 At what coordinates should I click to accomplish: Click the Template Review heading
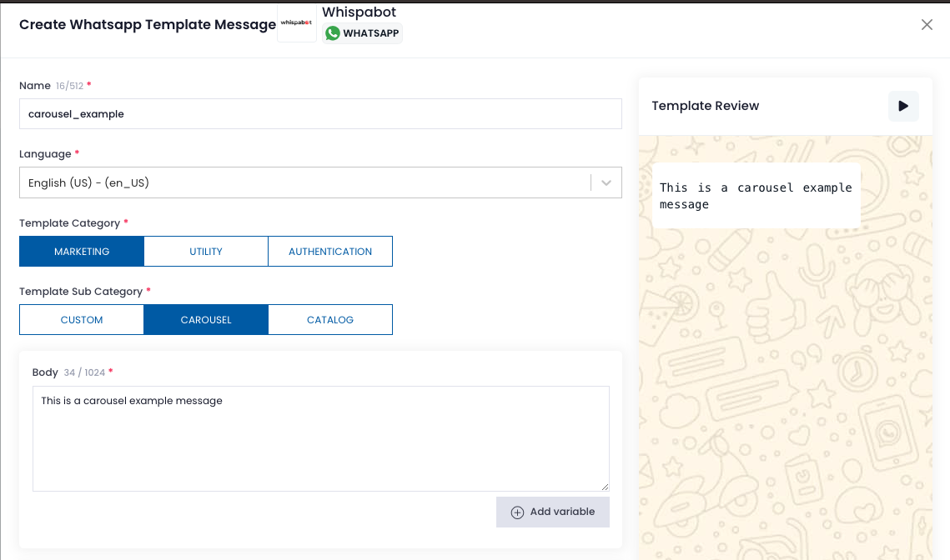click(706, 106)
